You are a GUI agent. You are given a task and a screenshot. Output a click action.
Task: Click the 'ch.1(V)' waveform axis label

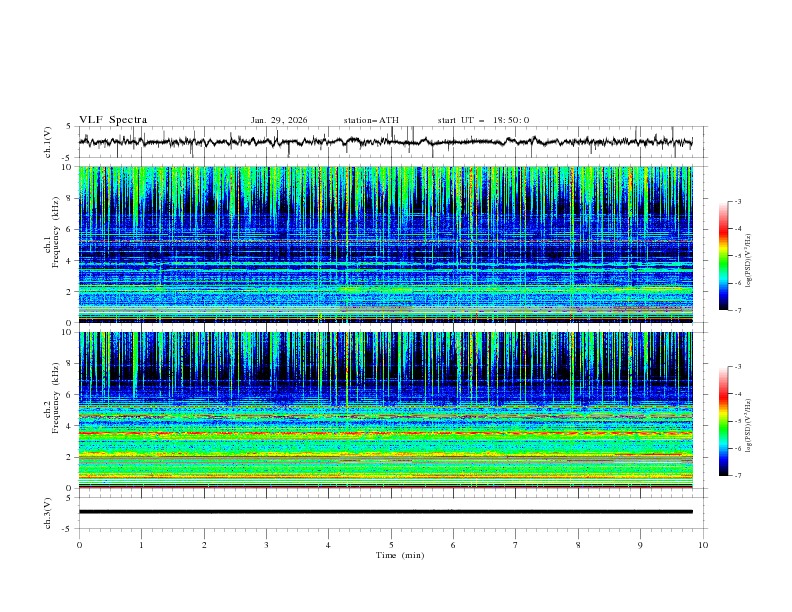[x=48, y=142]
